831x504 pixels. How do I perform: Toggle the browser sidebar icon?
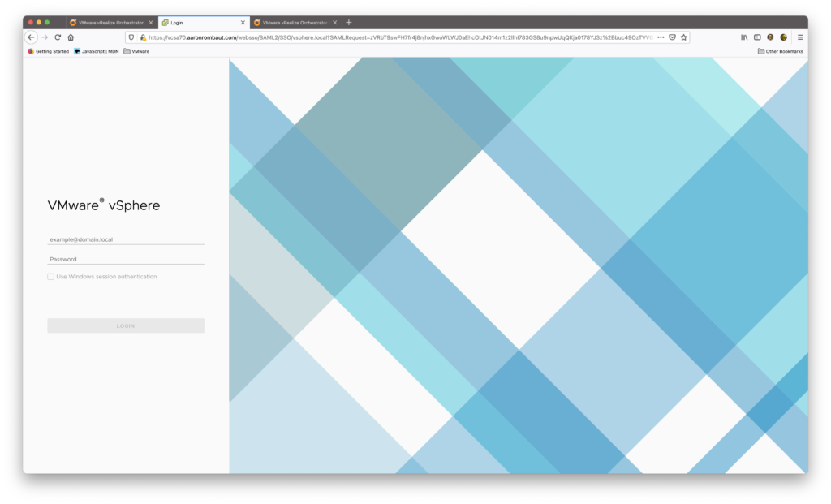[x=757, y=37]
